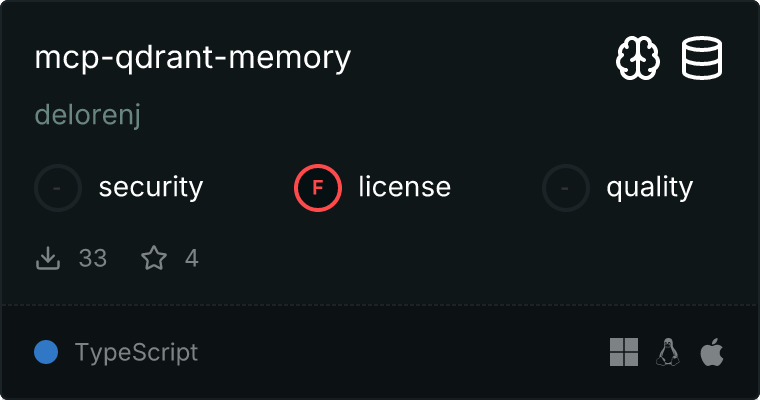Click the brain icon on the card
The height and width of the screenshot is (400, 760).
pos(638,59)
